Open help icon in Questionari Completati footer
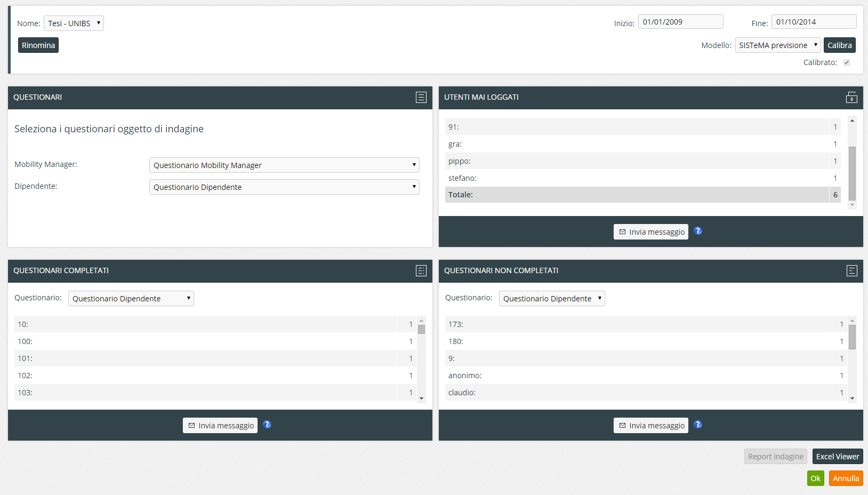The image size is (868, 495). coord(267,425)
